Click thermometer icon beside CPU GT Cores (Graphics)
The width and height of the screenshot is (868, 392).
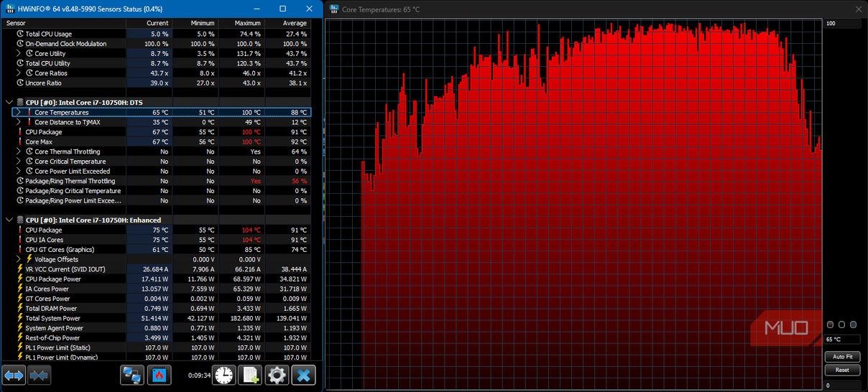tap(19, 249)
